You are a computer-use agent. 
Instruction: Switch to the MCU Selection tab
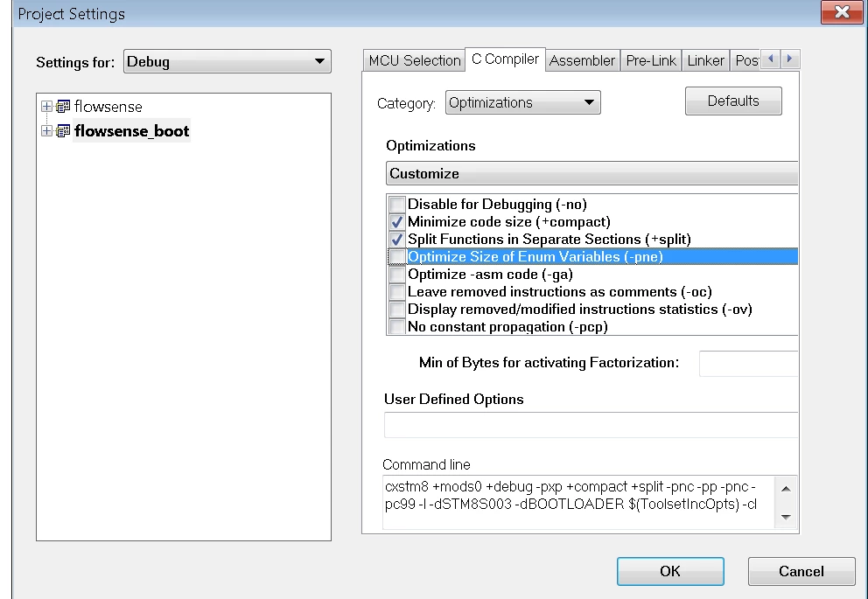click(x=415, y=60)
